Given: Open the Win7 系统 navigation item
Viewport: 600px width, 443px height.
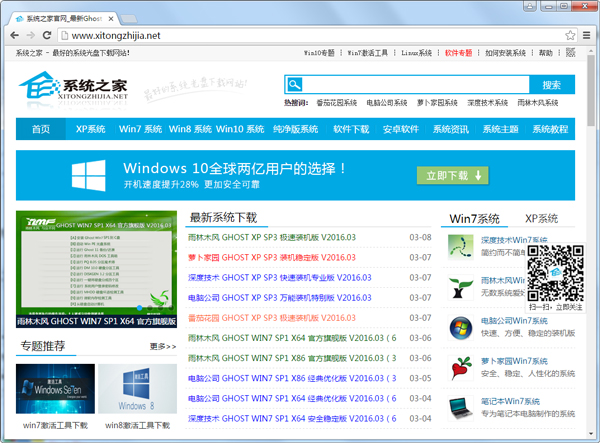Looking at the screenshot, I should coord(140,129).
